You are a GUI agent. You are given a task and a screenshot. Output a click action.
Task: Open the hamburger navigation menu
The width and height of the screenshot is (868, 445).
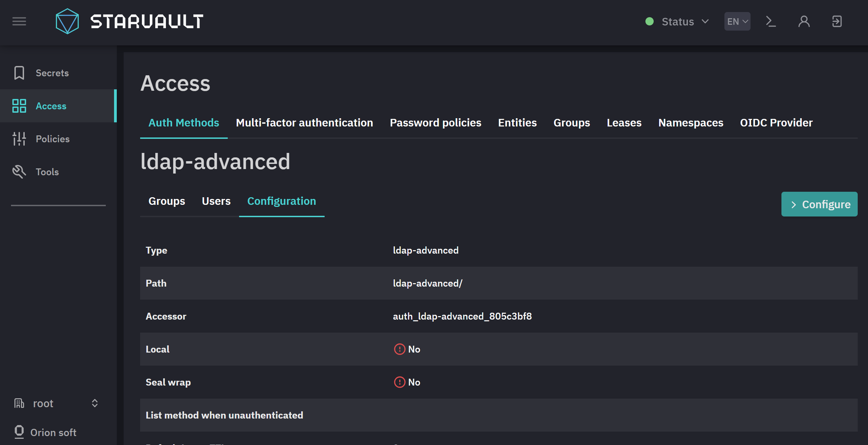click(19, 21)
